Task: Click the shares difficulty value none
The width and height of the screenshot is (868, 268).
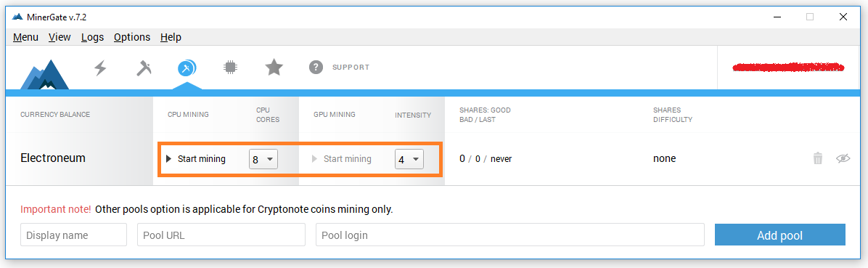Action: click(664, 159)
